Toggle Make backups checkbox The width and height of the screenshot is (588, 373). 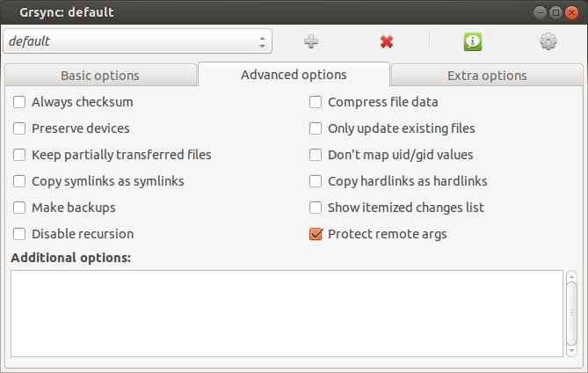coord(19,208)
